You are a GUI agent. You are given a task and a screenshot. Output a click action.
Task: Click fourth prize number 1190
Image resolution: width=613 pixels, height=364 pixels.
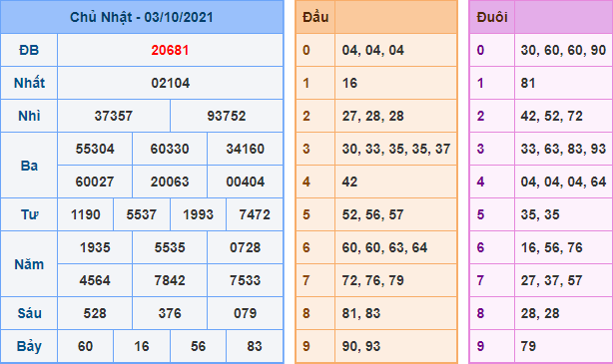click(x=86, y=214)
